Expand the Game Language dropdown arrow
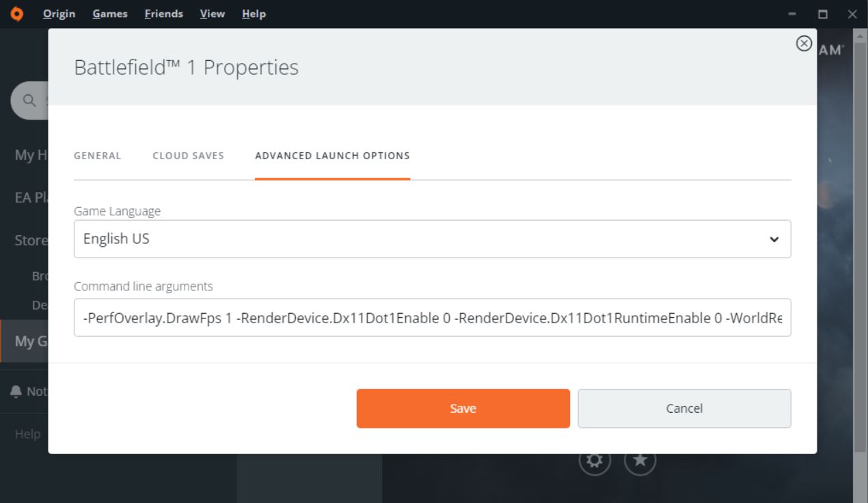 coord(774,239)
